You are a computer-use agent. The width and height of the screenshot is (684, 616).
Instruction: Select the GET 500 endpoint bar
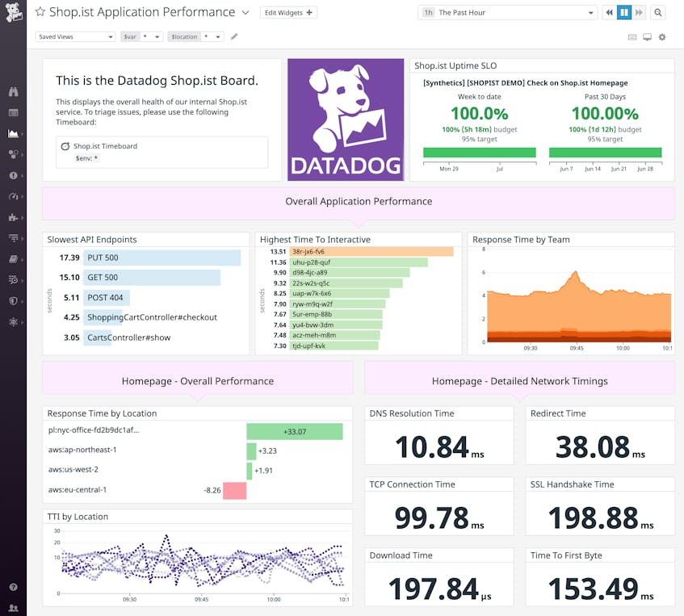[152, 278]
